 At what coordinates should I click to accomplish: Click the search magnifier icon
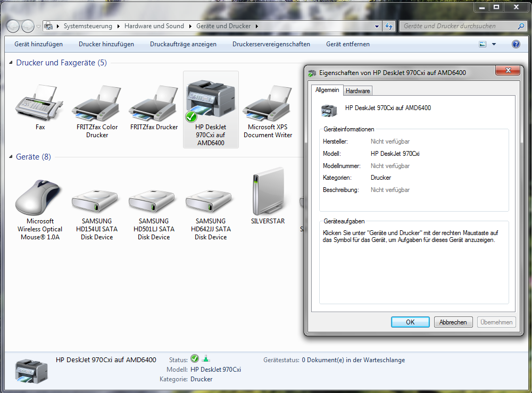521,26
